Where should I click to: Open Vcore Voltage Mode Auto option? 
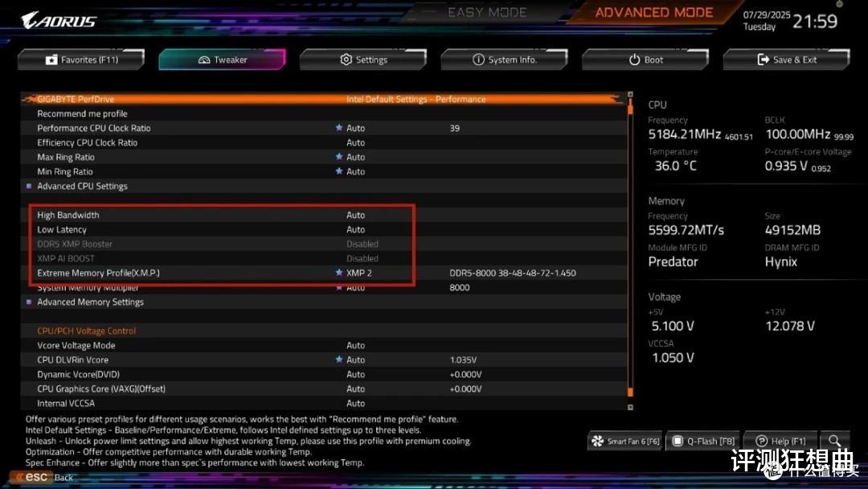tap(355, 345)
